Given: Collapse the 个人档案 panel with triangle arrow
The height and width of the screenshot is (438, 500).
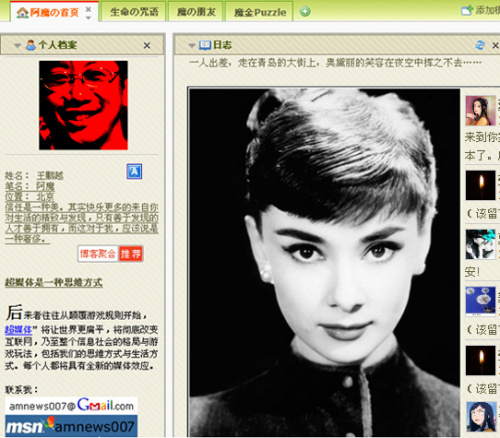Looking at the screenshot, I should click(18, 45).
